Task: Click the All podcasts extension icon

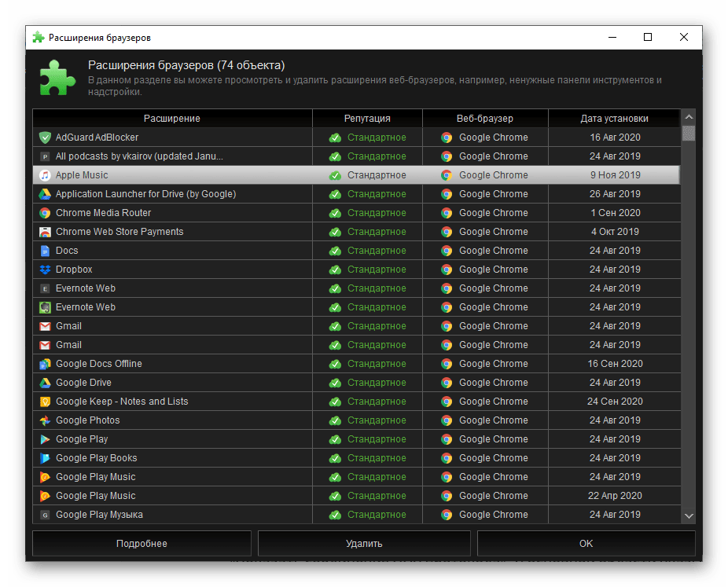Action: 45,156
